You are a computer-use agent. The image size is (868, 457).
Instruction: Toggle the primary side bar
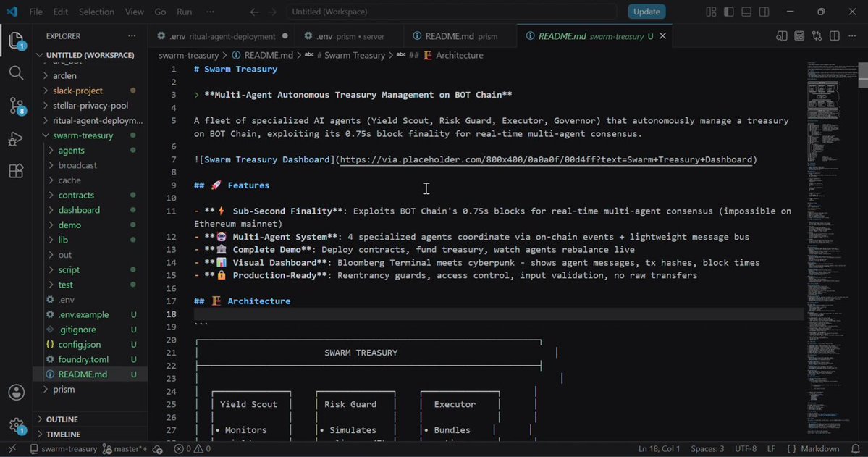tap(729, 12)
